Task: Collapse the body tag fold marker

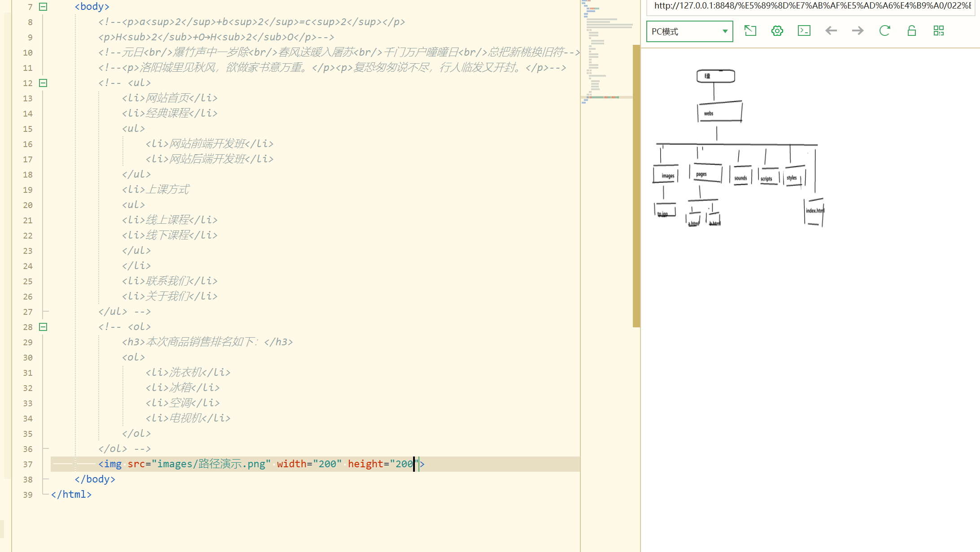Action: click(43, 7)
